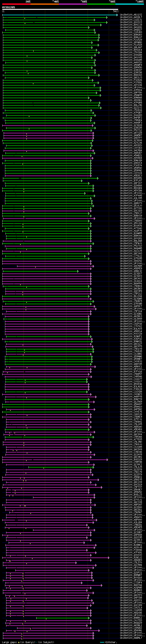Click hit label UniRef100_B9SUC4
The image size is (146, 644).
click(131, 50)
